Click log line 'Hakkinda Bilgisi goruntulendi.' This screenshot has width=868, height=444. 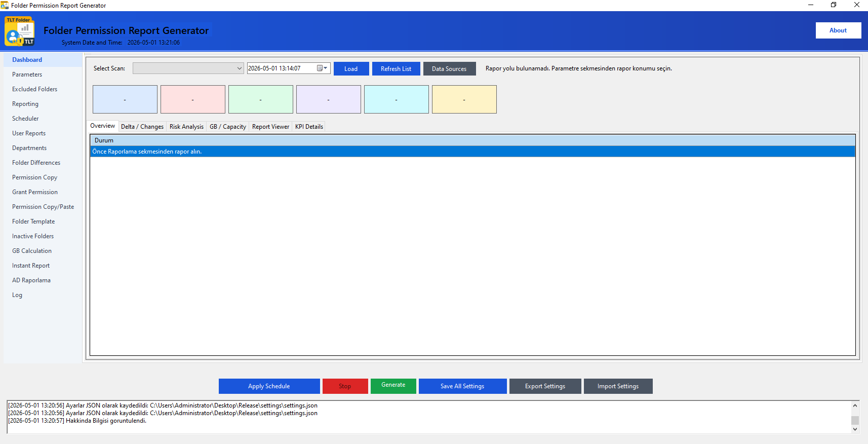[x=77, y=421]
